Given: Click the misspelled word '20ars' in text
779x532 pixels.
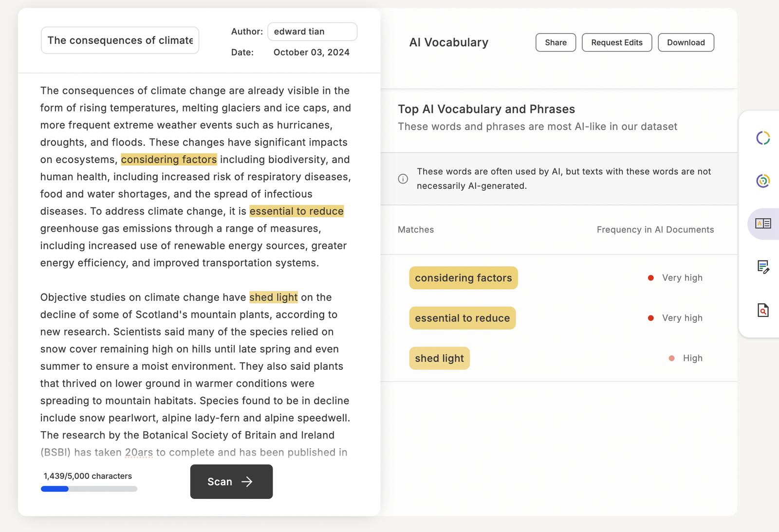Looking at the screenshot, I should pyautogui.click(x=139, y=453).
